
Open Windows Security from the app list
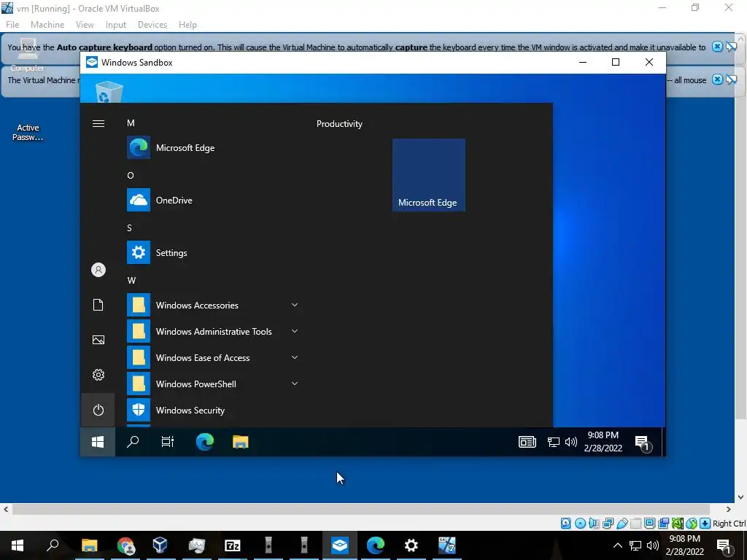tap(212, 410)
